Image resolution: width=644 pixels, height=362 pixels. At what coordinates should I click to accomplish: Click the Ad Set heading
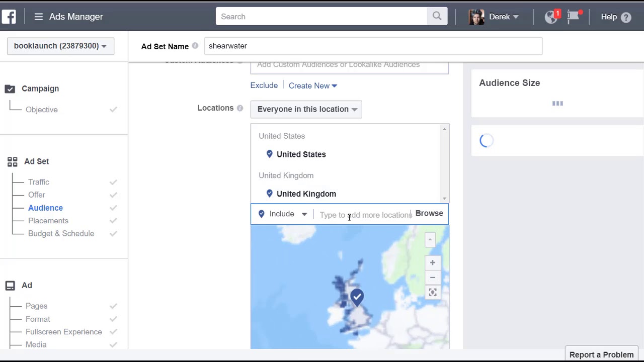point(37,161)
